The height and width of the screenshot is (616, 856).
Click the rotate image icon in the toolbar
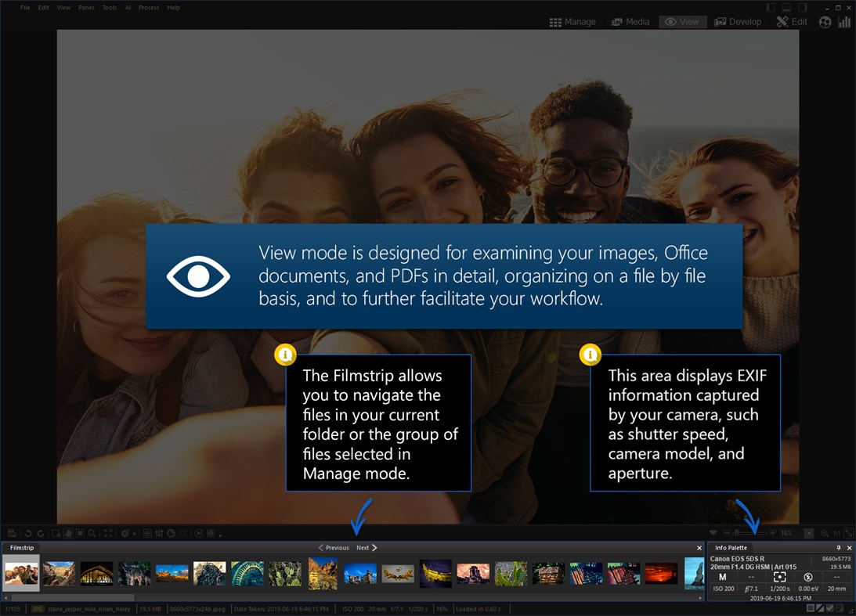point(68,532)
